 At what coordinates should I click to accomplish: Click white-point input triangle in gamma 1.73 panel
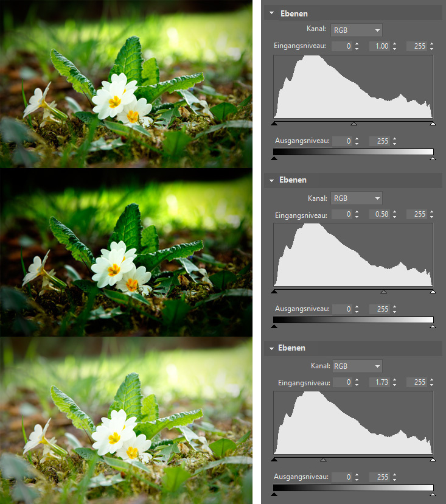(x=433, y=460)
